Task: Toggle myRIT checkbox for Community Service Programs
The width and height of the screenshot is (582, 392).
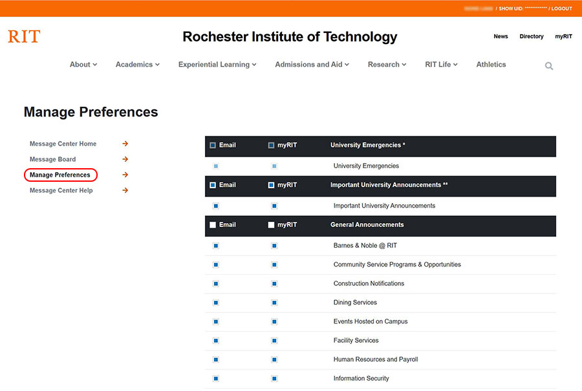Action: (x=274, y=265)
